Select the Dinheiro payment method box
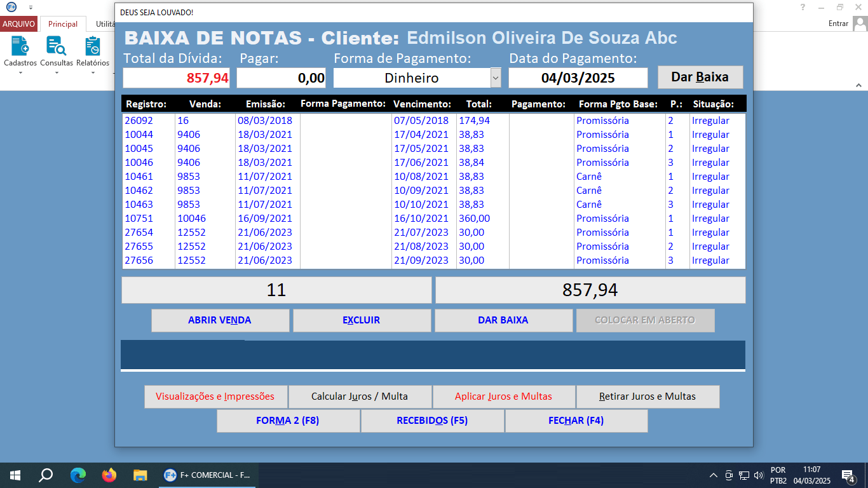The image size is (868, 488). (412, 78)
